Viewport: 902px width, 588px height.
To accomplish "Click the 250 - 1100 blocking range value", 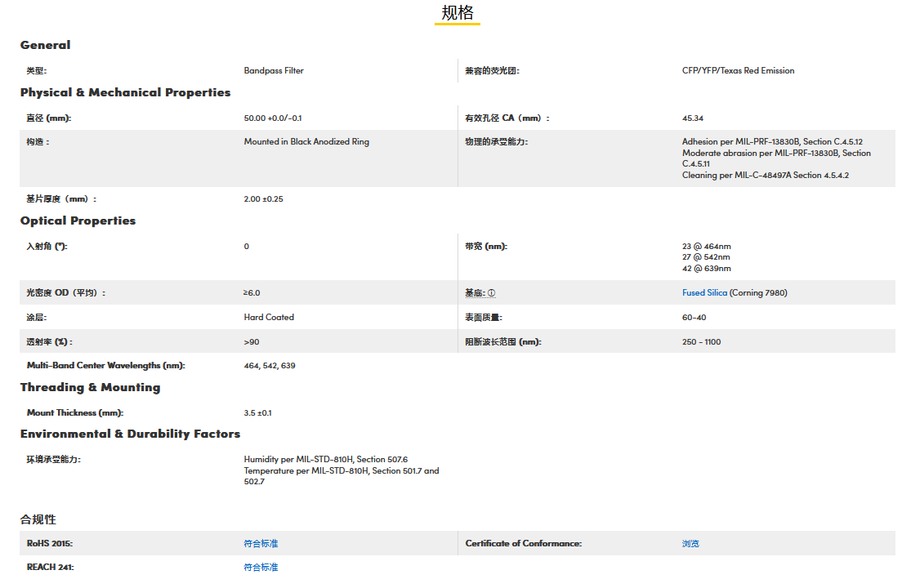I will point(701,341).
